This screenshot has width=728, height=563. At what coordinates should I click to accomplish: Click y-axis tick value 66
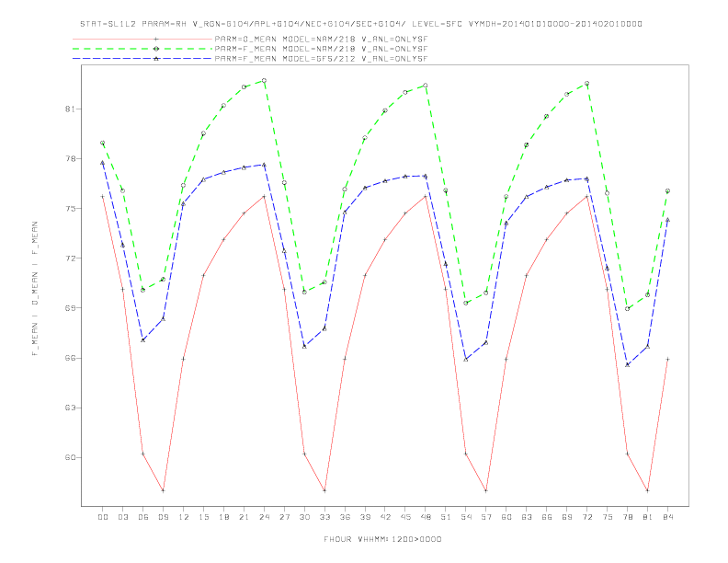70,358
